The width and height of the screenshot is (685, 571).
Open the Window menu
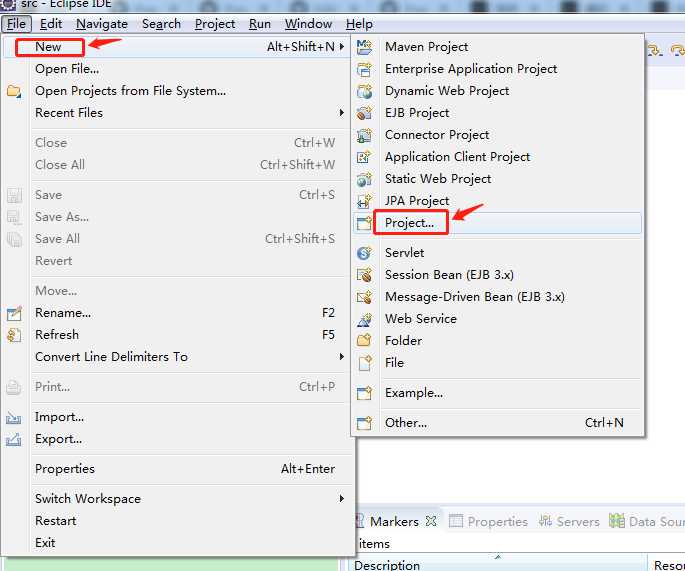pyautogui.click(x=308, y=24)
